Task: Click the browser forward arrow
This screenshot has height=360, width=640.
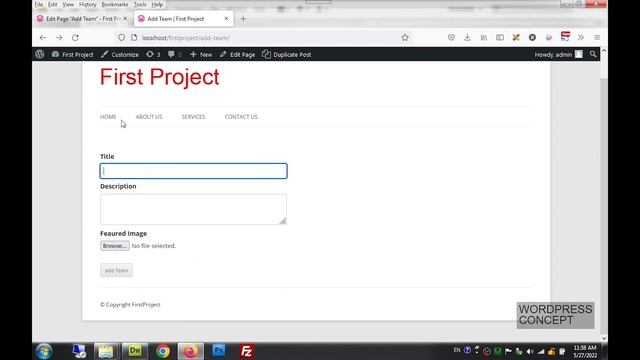Action: pos(59,38)
